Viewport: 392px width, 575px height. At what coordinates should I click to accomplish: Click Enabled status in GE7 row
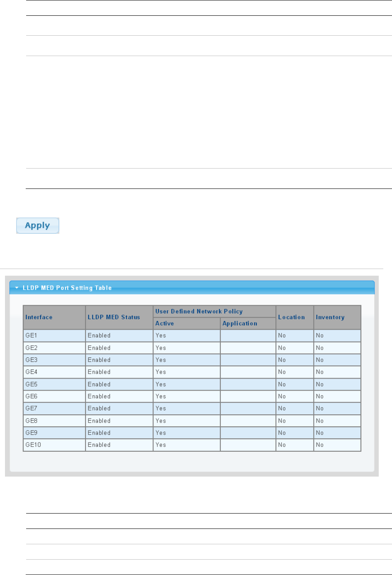pos(99,409)
